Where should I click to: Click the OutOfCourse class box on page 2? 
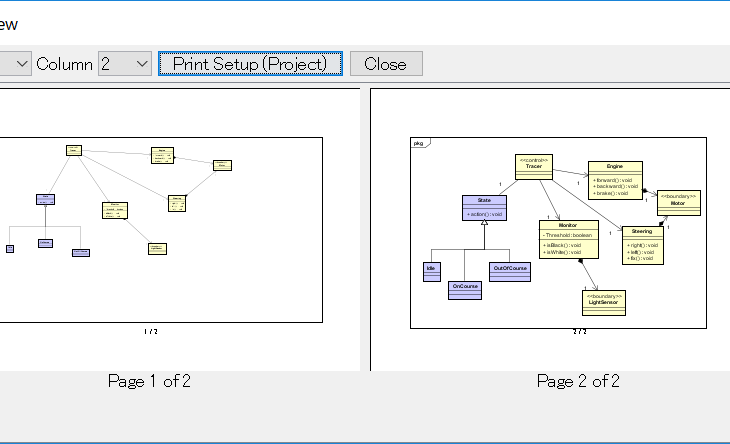(510, 271)
